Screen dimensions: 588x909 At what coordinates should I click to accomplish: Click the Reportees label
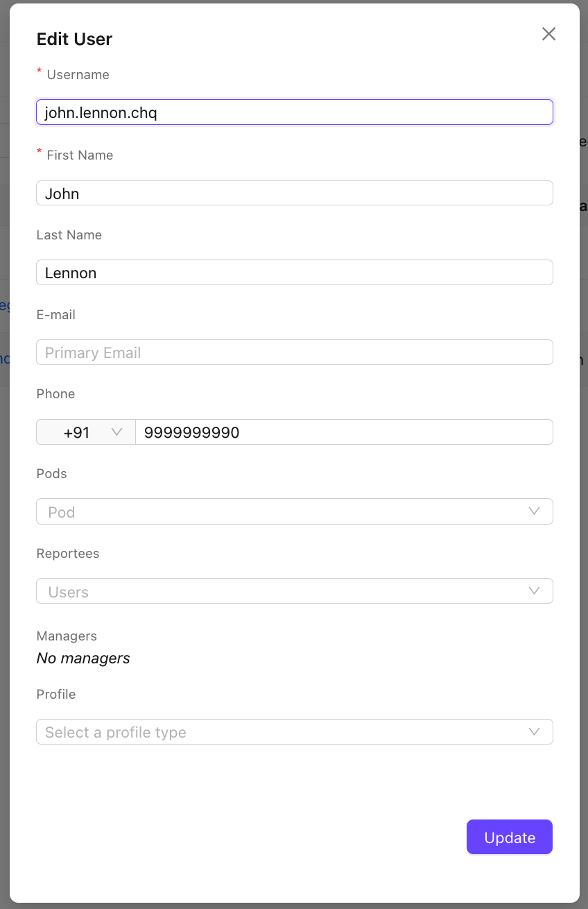(x=67, y=553)
